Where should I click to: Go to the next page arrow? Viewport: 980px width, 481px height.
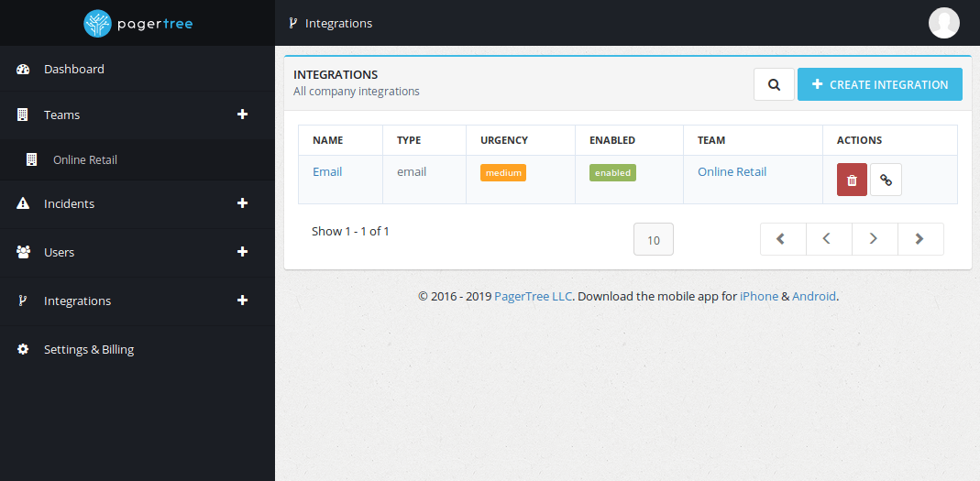pyautogui.click(x=874, y=239)
